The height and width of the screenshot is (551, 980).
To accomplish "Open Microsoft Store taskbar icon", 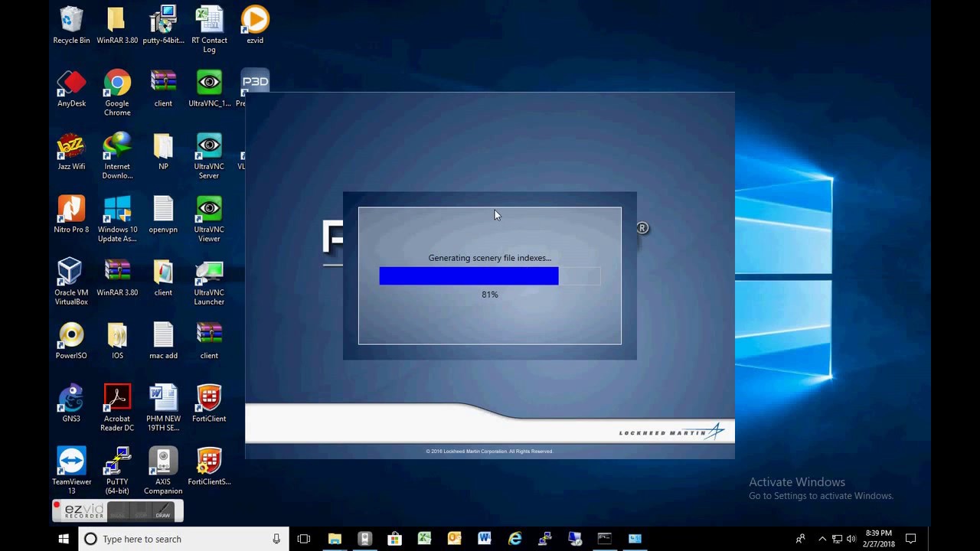I will click(394, 539).
